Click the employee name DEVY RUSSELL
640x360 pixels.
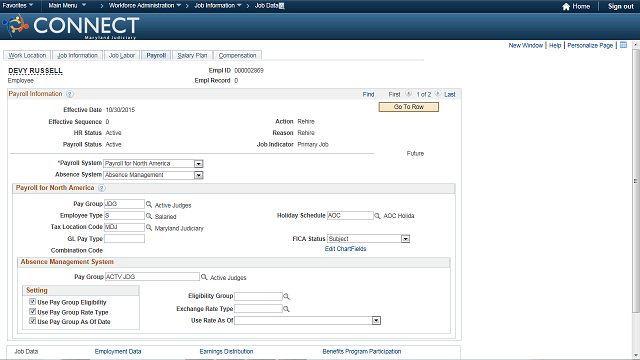[x=36, y=71]
